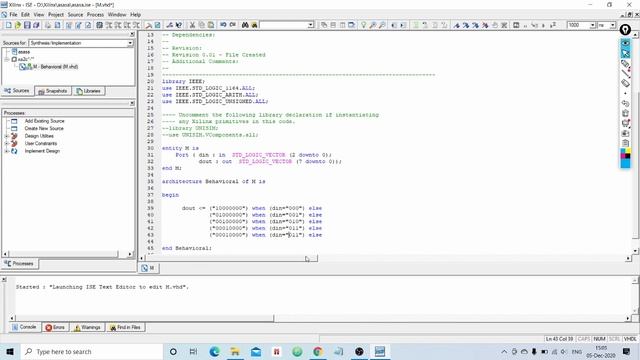
Task: Select the eraser annotation tool
Action: point(625,83)
